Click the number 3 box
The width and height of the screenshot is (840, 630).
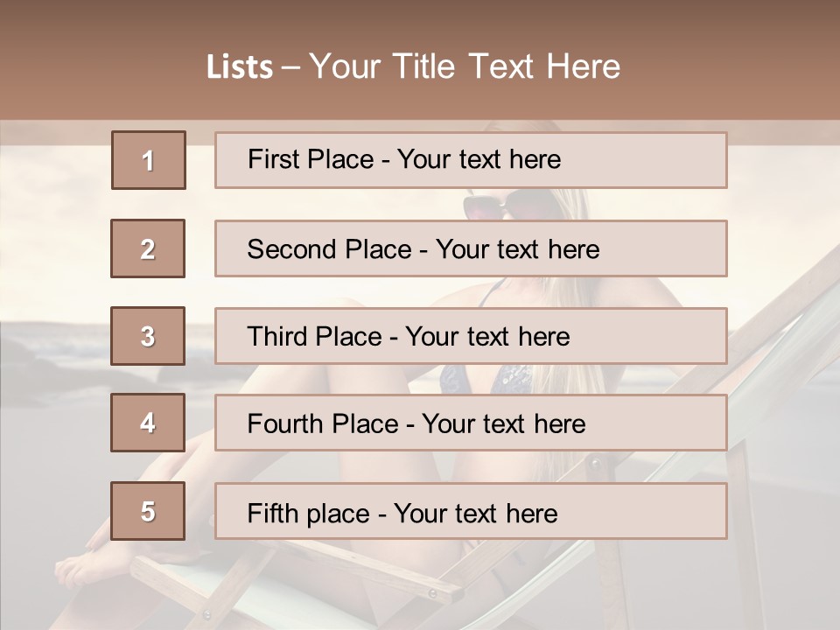(x=148, y=336)
